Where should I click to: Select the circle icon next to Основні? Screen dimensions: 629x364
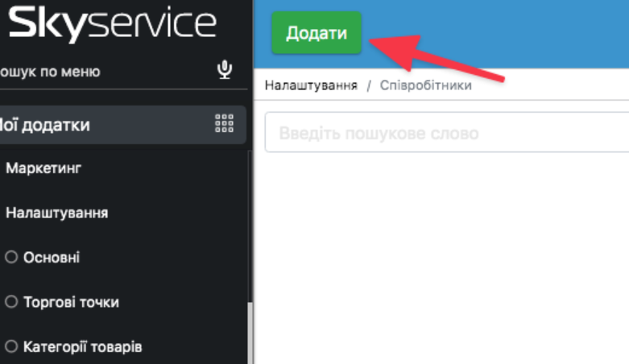11,258
